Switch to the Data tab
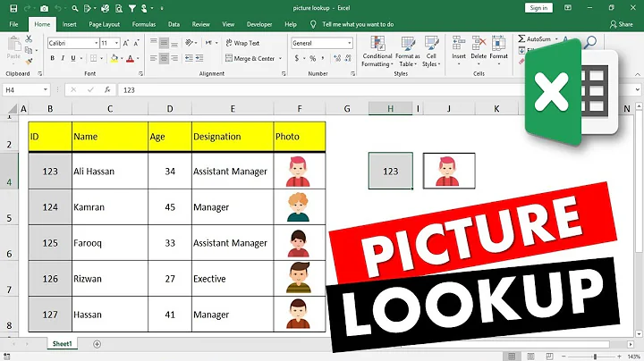This screenshot has height=361, width=644. click(174, 24)
